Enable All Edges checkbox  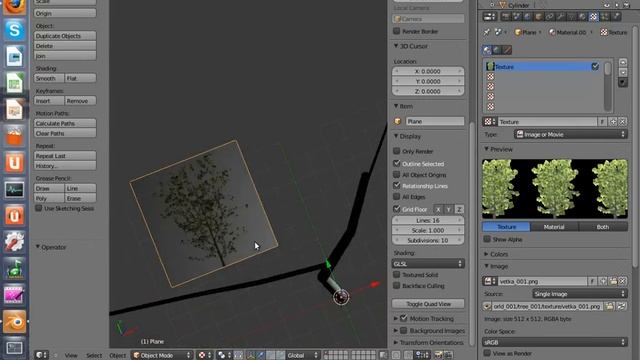pyautogui.click(x=397, y=196)
